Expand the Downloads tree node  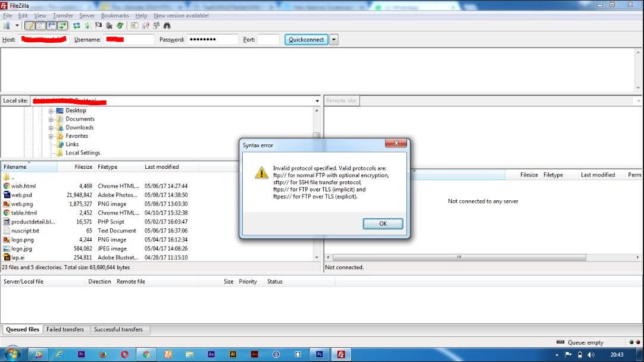(x=51, y=128)
